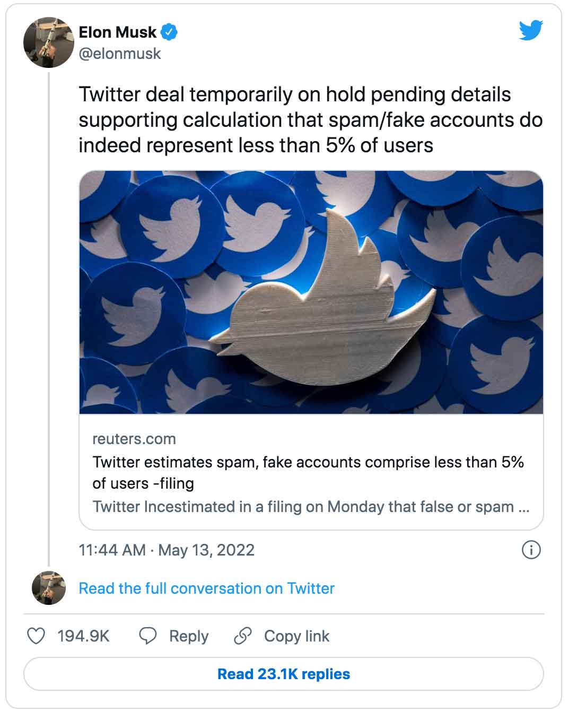
Task: Click the copy link chain icon
Action: click(242, 636)
